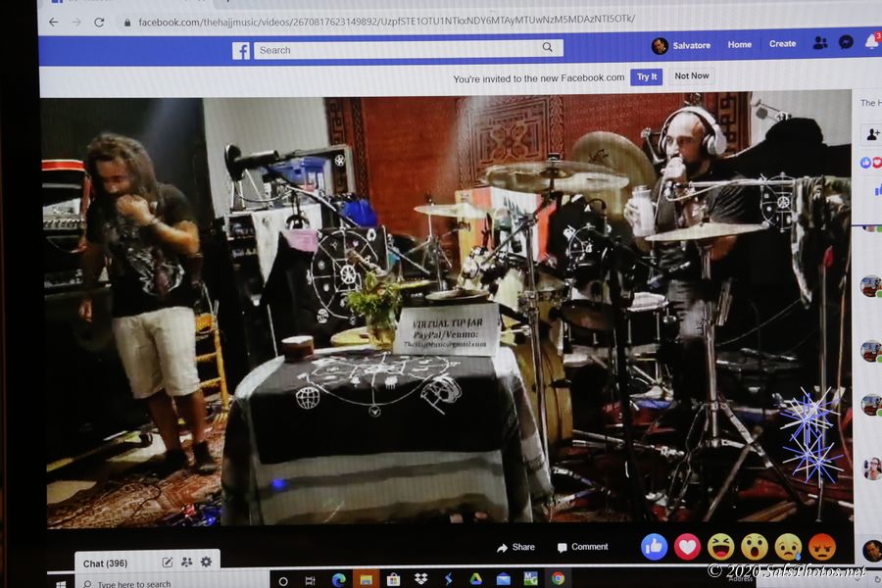React with the Love heart emoji
The width and height of the screenshot is (882, 588).
687,546
